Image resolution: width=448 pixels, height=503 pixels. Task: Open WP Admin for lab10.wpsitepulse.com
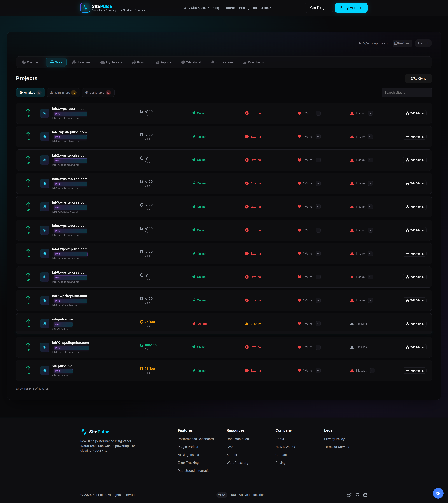point(415,347)
